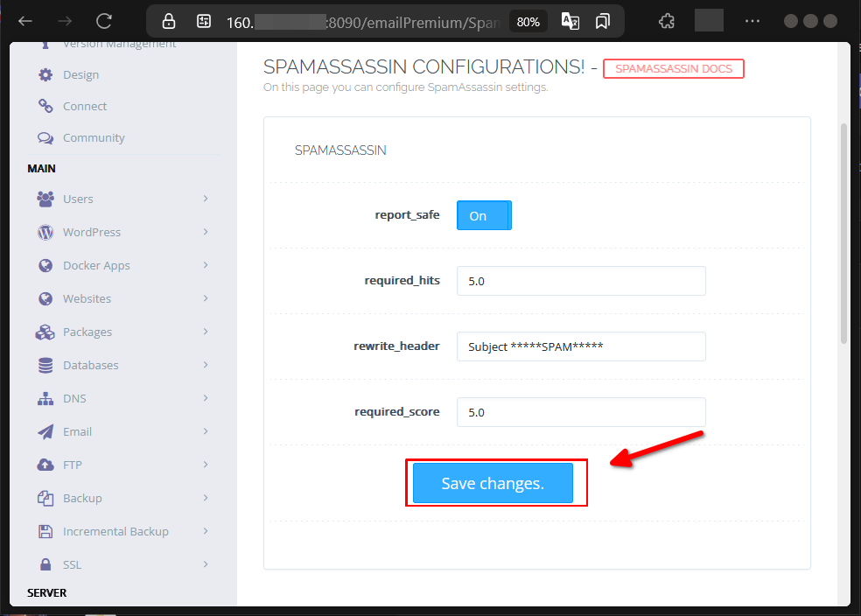The width and height of the screenshot is (861, 616).
Task: Expand the Websites menu chevron
Action: (206, 298)
